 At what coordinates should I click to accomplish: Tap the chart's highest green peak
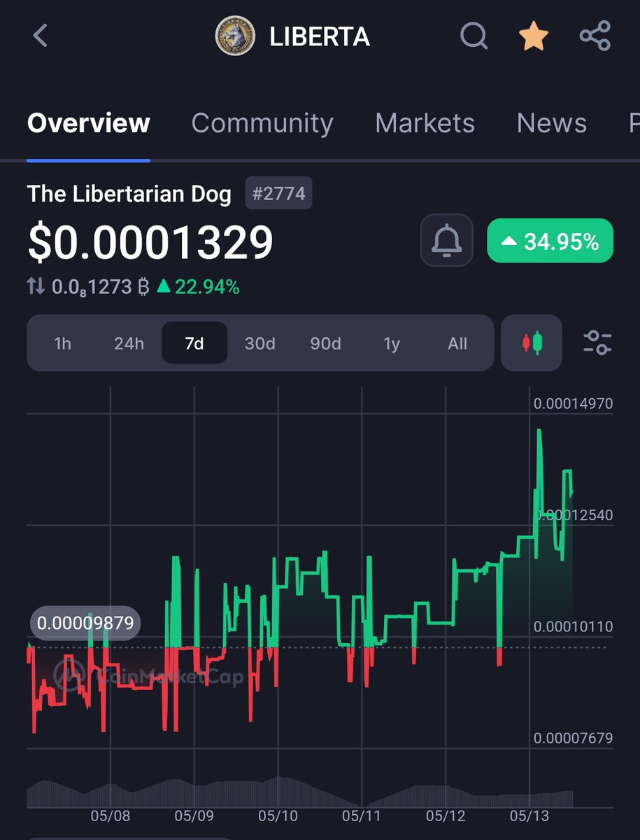539,430
